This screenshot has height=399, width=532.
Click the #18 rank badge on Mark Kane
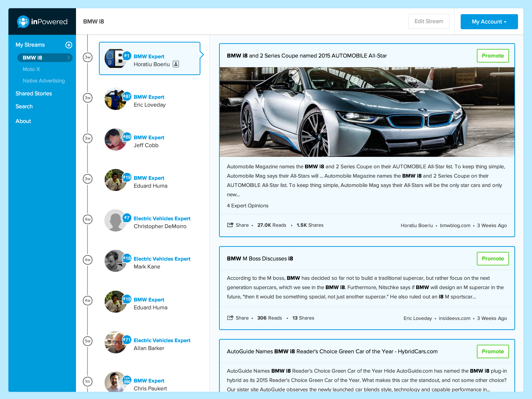click(x=127, y=258)
